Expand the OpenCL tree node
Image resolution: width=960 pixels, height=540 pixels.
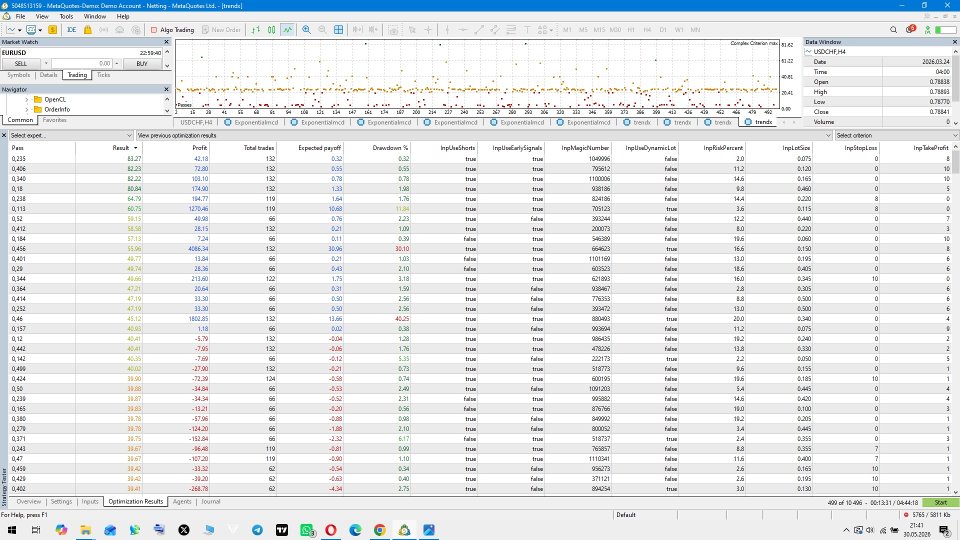(x=27, y=99)
